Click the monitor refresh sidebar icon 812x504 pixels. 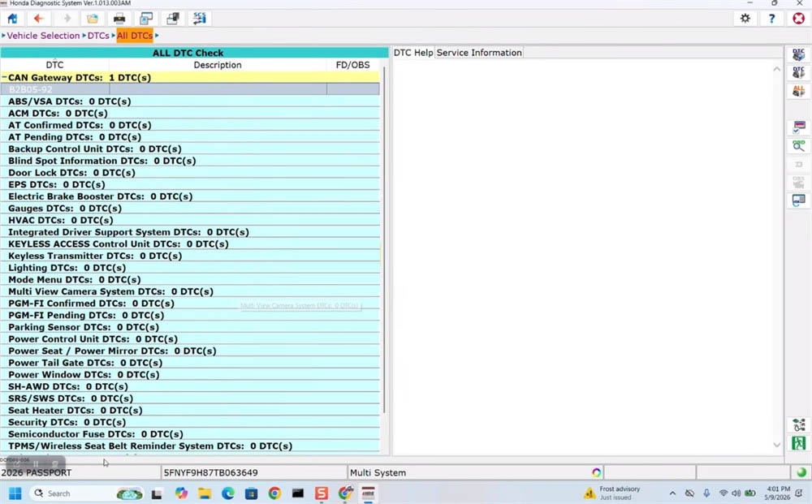pos(798,200)
